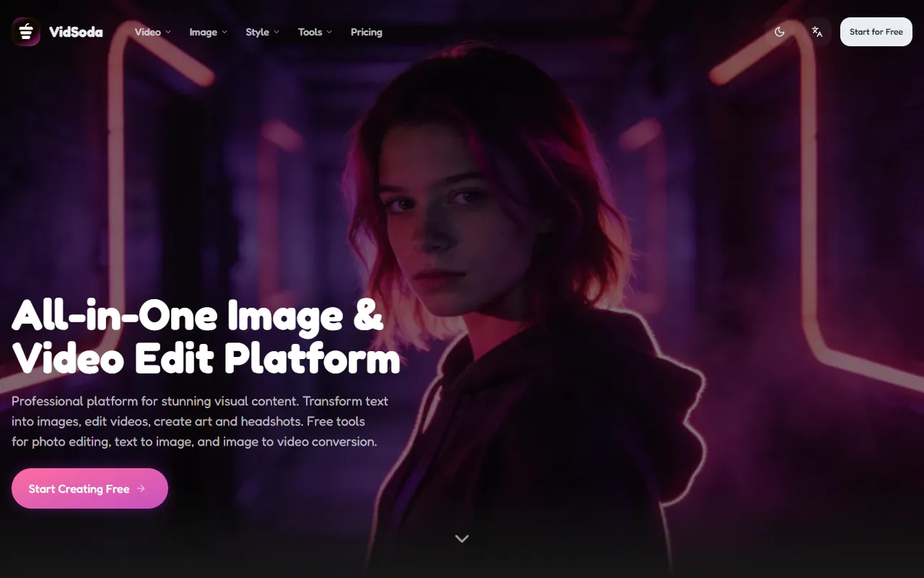The image size is (924, 578).
Task: Open the Tools navigation menu
Action: [x=310, y=32]
